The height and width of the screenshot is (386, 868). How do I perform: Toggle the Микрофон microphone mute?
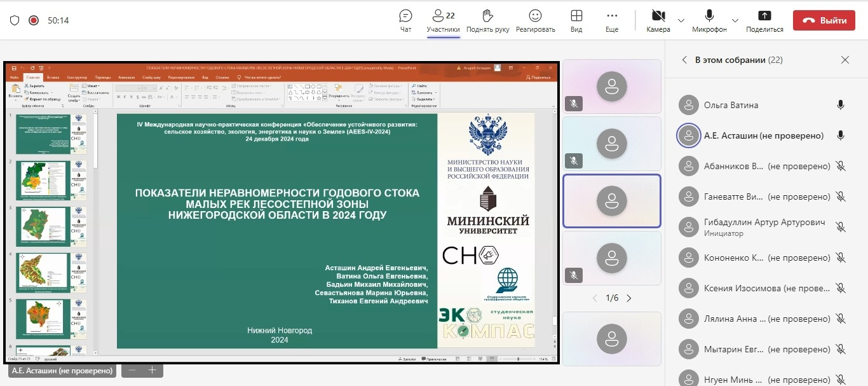coord(709,16)
